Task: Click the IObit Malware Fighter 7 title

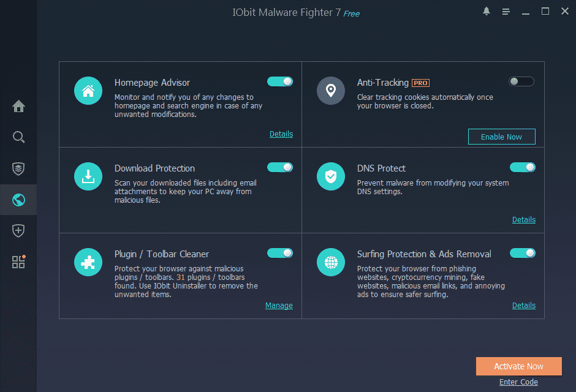Action: coord(287,12)
